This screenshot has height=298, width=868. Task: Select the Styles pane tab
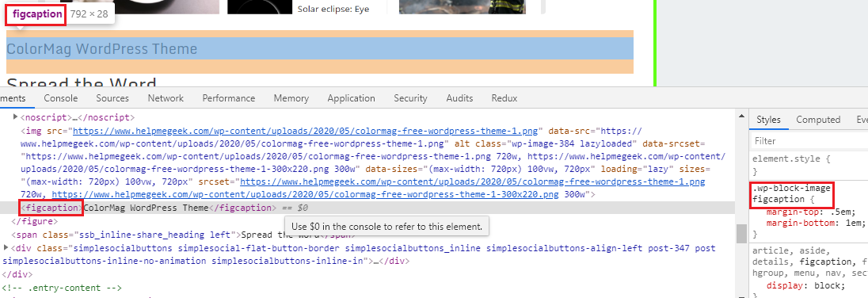coord(768,120)
